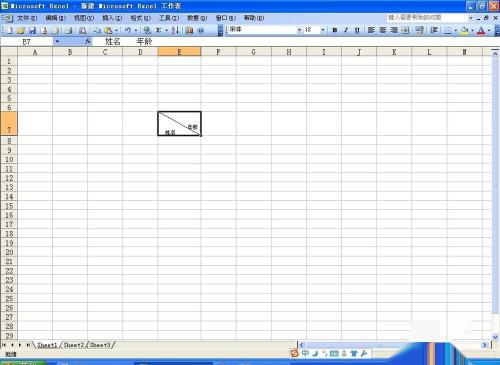The image size is (500, 365).
Task: Open the Chart Wizard icon
Action: click(x=189, y=30)
